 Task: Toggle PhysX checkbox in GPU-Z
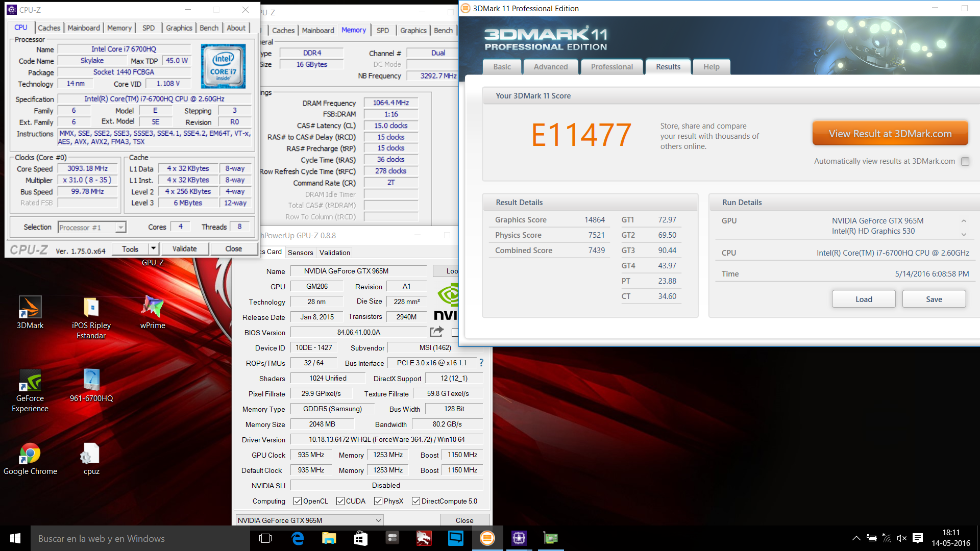(x=378, y=501)
